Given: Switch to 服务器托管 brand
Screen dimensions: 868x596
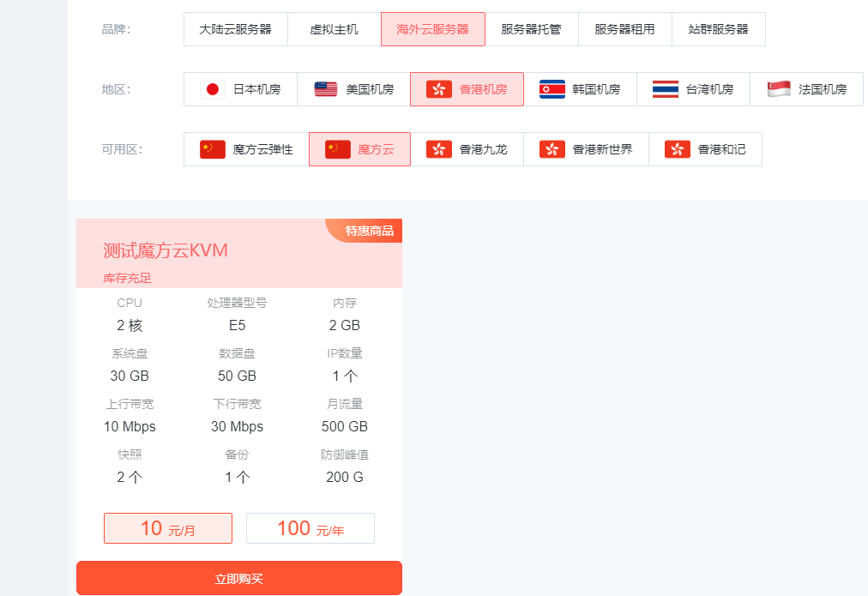Looking at the screenshot, I should pyautogui.click(x=532, y=29).
